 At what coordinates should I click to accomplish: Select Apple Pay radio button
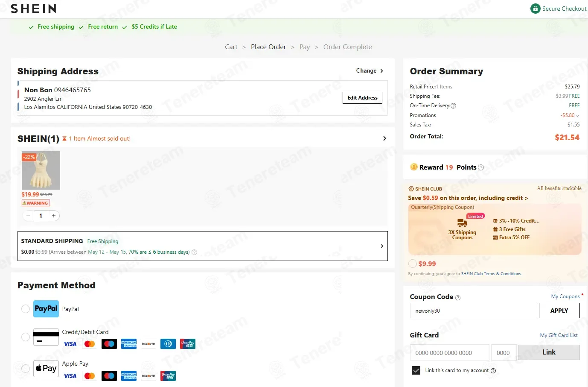click(x=26, y=368)
